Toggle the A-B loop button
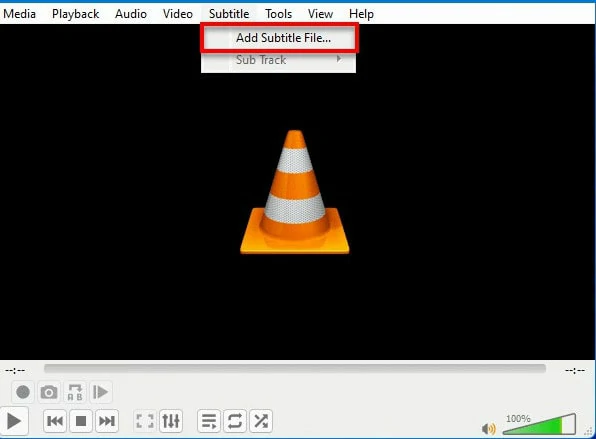This screenshot has width=596, height=439. pos(74,392)
